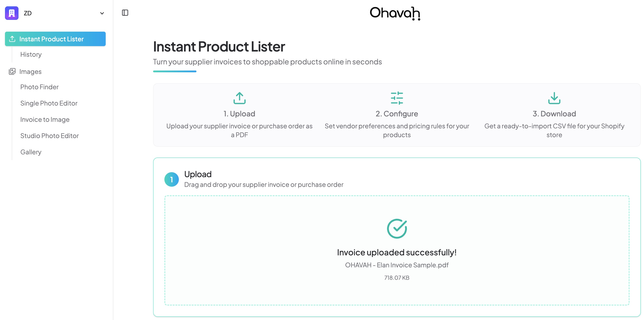Open the ZD workspace dropdown chevron
This screenshot has width=644, height=320.
point(102,13)
